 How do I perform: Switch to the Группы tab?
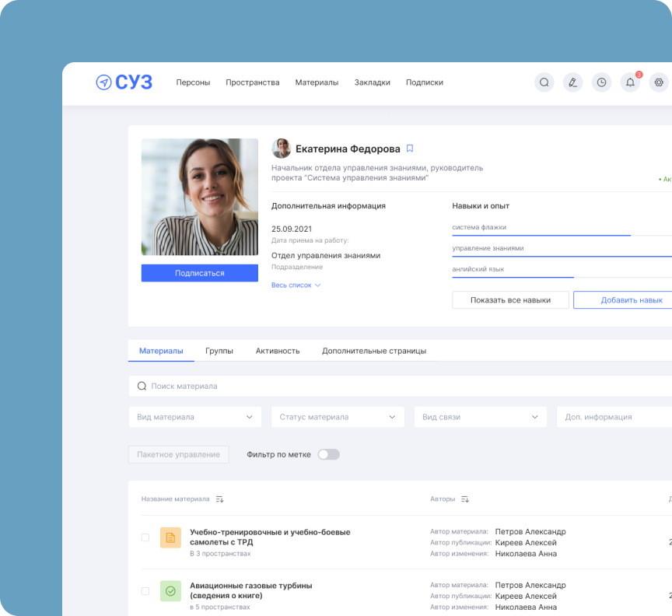tap(219, 351)
